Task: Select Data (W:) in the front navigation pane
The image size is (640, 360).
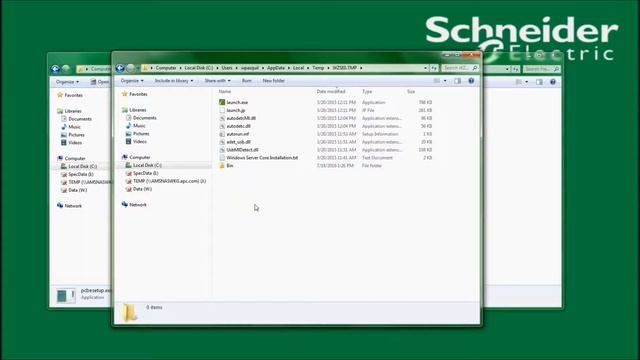Action: 142,189
